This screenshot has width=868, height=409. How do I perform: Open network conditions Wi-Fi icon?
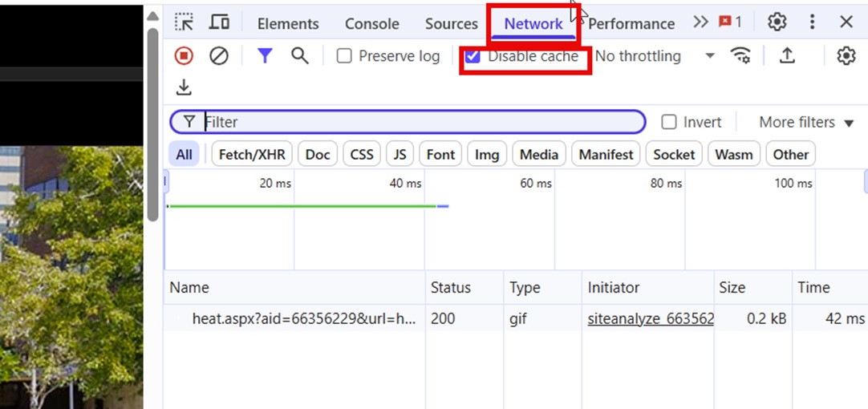coord(740,55)
